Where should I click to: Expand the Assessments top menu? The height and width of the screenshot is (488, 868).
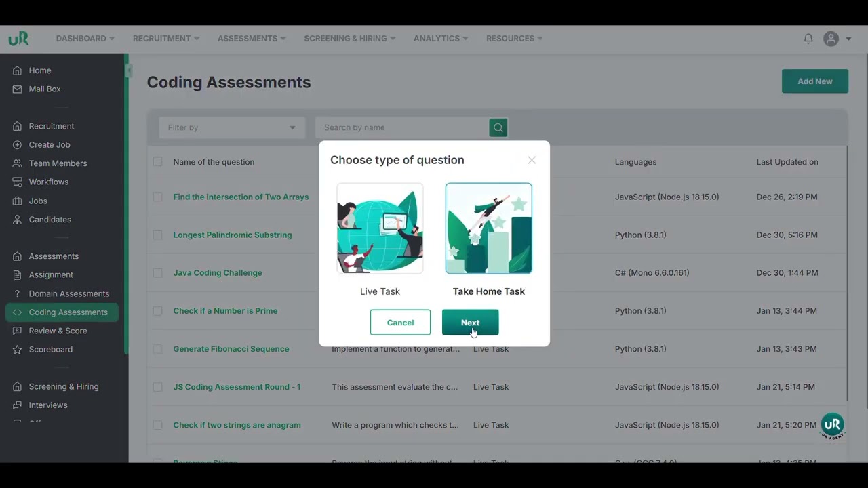click(x=252, y=39)
